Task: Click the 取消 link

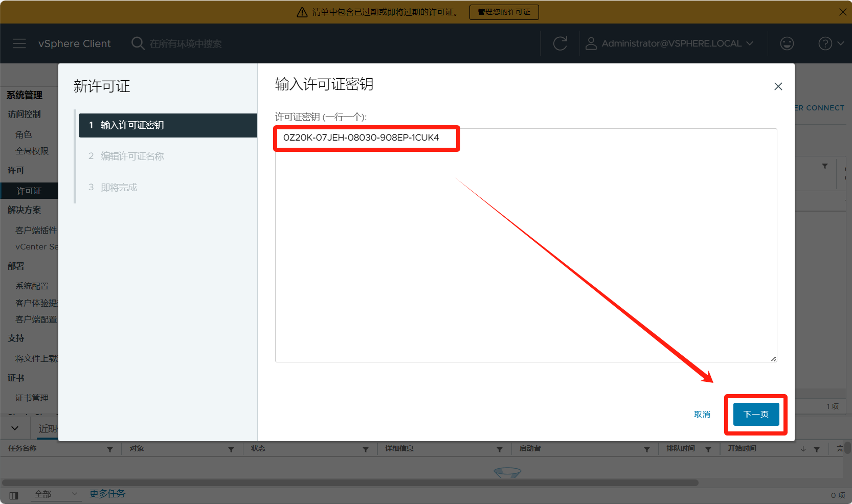Action: pyautogui.click(x=702, y=414)
